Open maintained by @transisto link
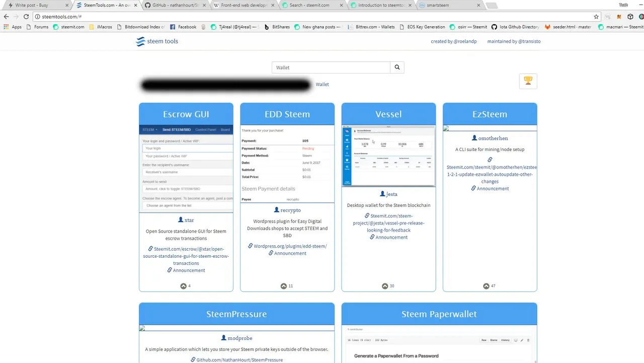 click(x=514, y=41)
